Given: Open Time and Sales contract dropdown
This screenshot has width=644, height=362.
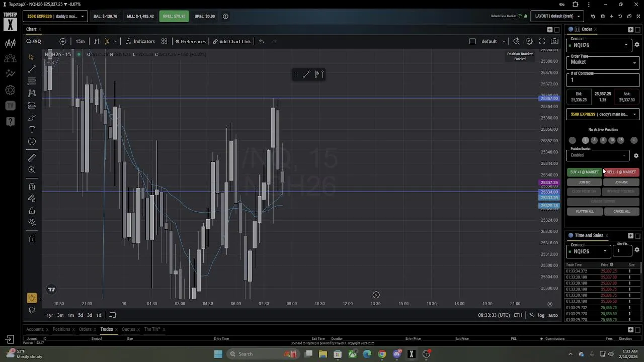Looking at the screenshot, I should point(588,251).
